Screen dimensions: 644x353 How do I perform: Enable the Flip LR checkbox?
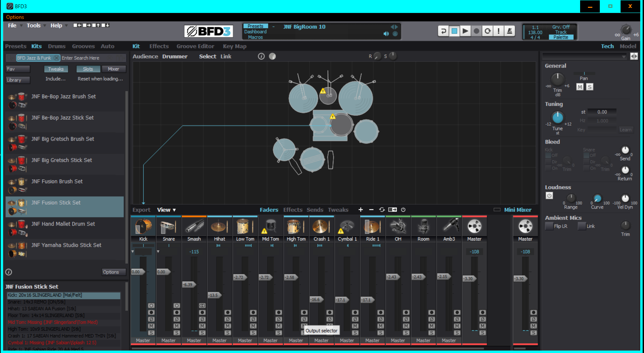(549, 226)
